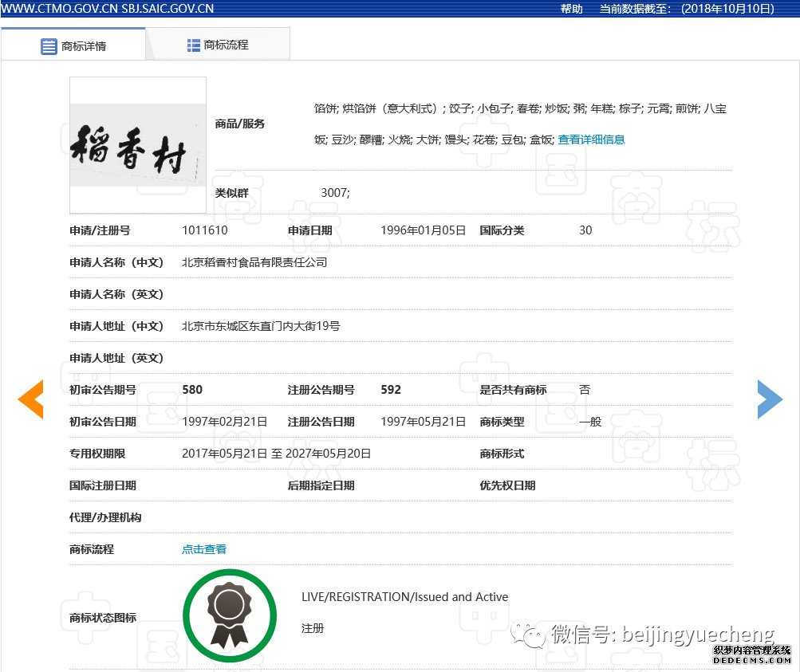Click the 商标状态图标 field label
This screenshot has height=672, width=800.
pos(103,618)
